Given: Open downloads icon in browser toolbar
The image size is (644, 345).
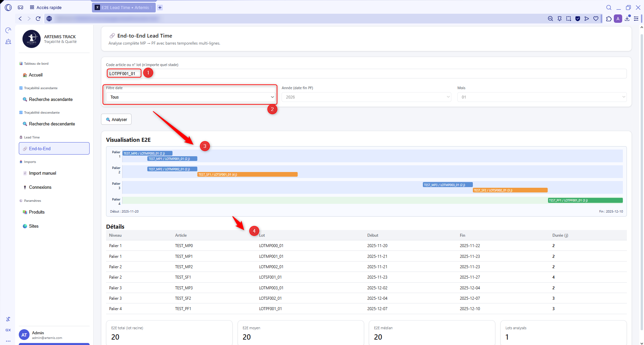Looking at the screenshot, I should (x=627, y=19).
